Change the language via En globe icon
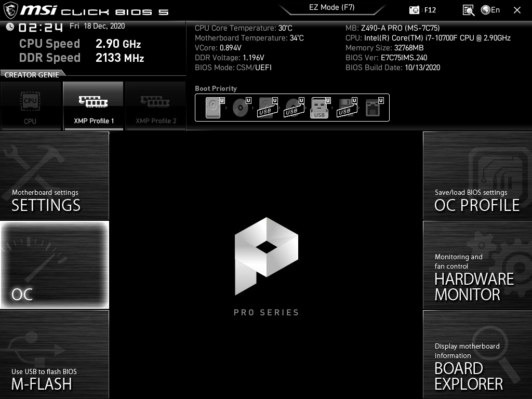 490,10
